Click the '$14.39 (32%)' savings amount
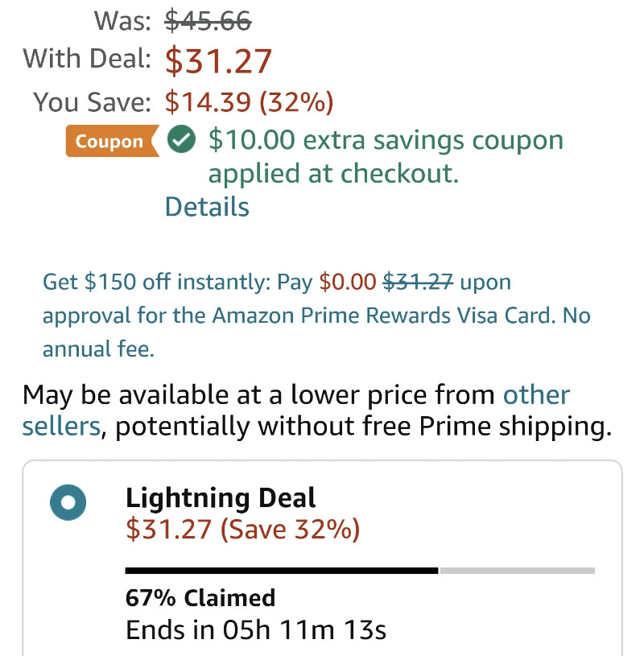Image resolution: width=644 pixels, height=656 pixels. 249,101
